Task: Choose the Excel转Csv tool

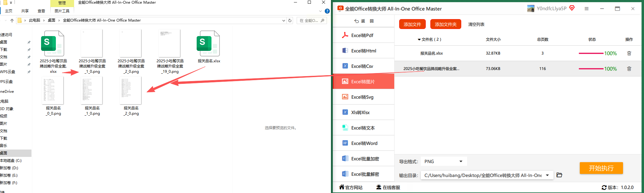Action: 363,66
